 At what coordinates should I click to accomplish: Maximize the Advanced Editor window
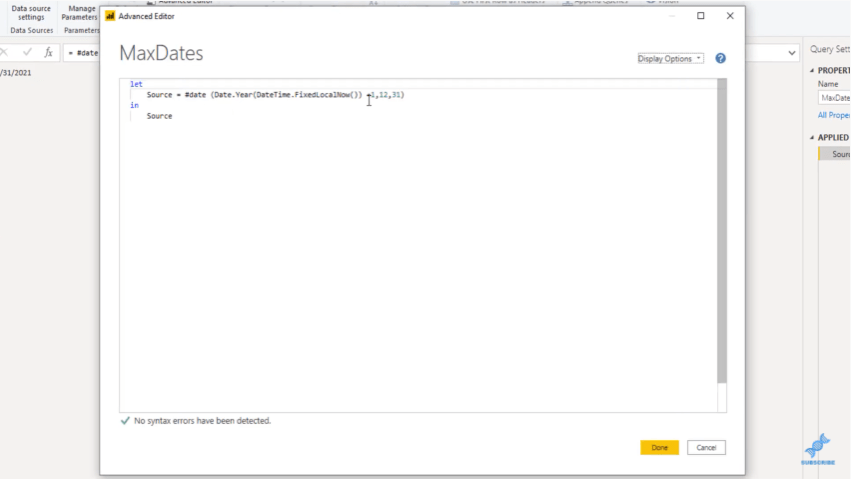coord(701,16)
